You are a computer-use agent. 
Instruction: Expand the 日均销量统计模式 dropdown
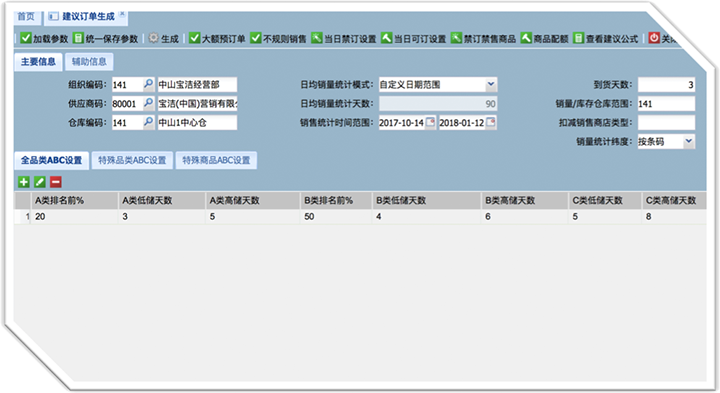(491, 84)
